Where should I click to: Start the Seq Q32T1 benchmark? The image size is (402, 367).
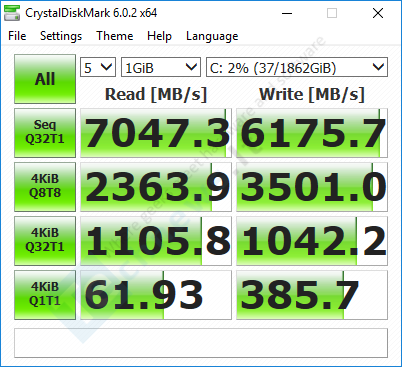45,133
